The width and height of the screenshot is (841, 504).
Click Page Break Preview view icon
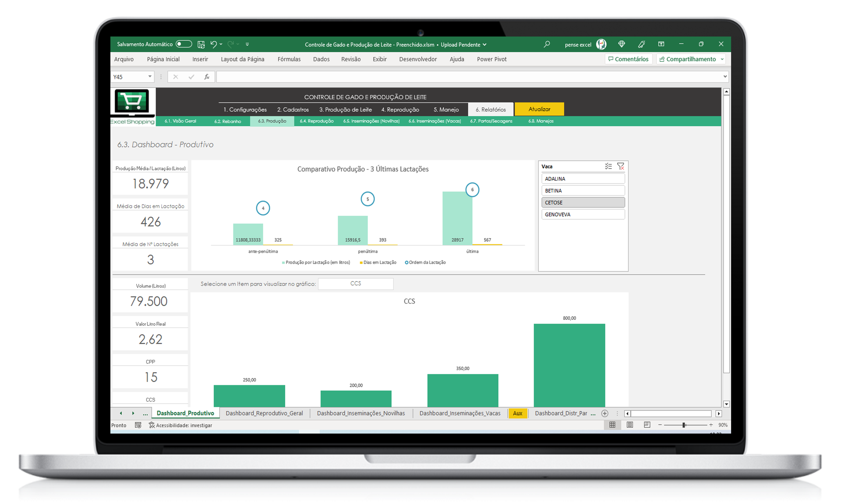(647, 425)
